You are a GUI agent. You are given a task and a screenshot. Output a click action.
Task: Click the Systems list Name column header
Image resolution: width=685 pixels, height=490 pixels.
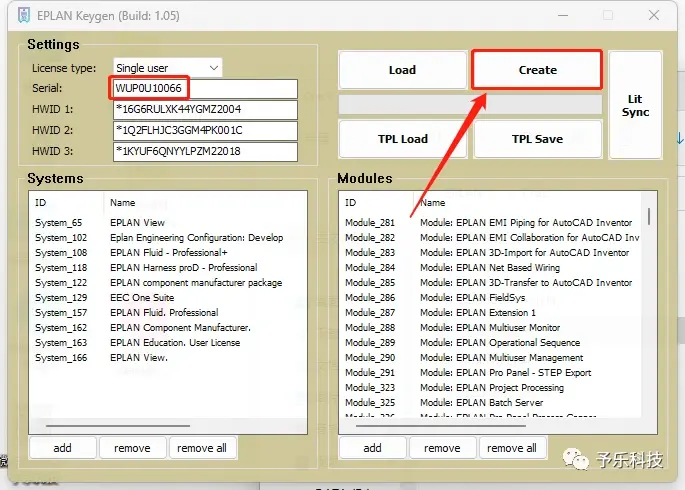coord(205,203)
